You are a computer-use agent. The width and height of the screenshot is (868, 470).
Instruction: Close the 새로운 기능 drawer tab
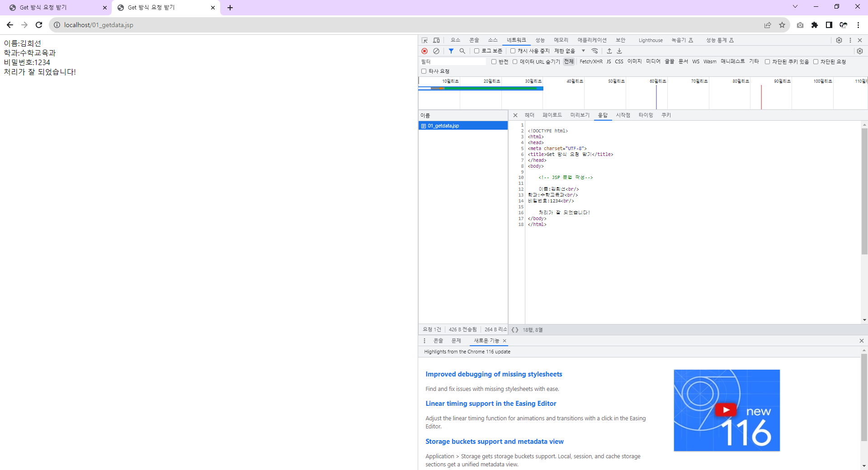[x=505, y=341]
